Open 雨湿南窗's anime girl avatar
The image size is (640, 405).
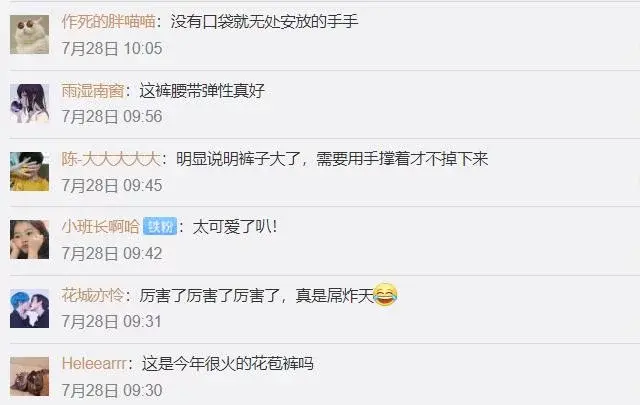(29, 103)
